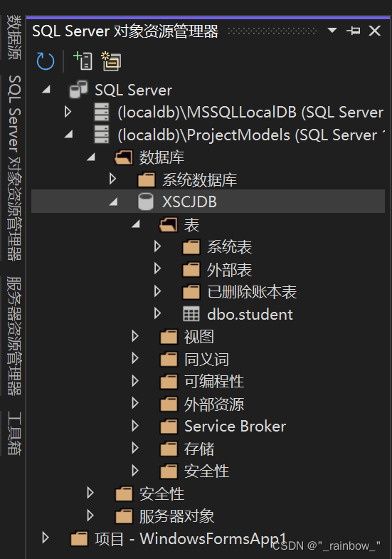
Task: Click the MSSQLLocalDB server icon
Action: (x=102, y=112)
